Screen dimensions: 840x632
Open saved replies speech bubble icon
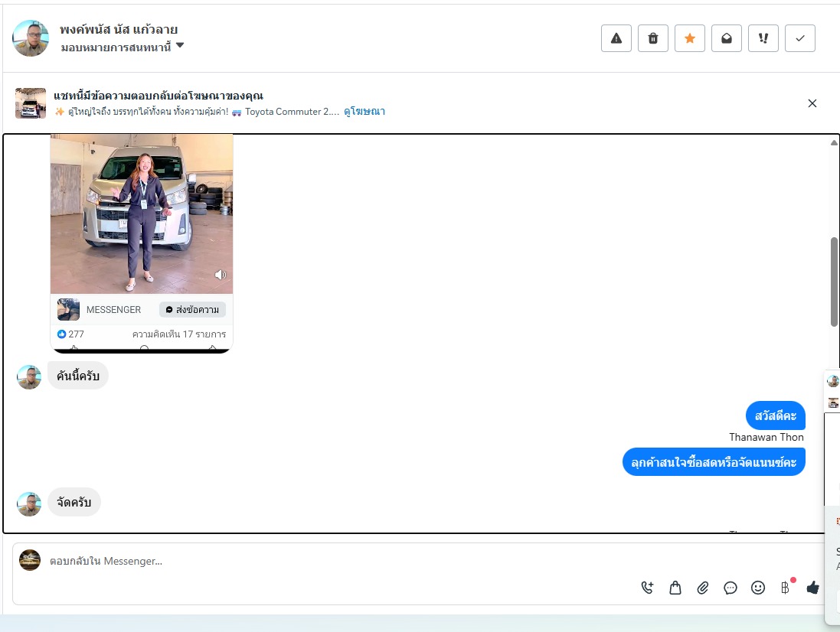point(731,588)
